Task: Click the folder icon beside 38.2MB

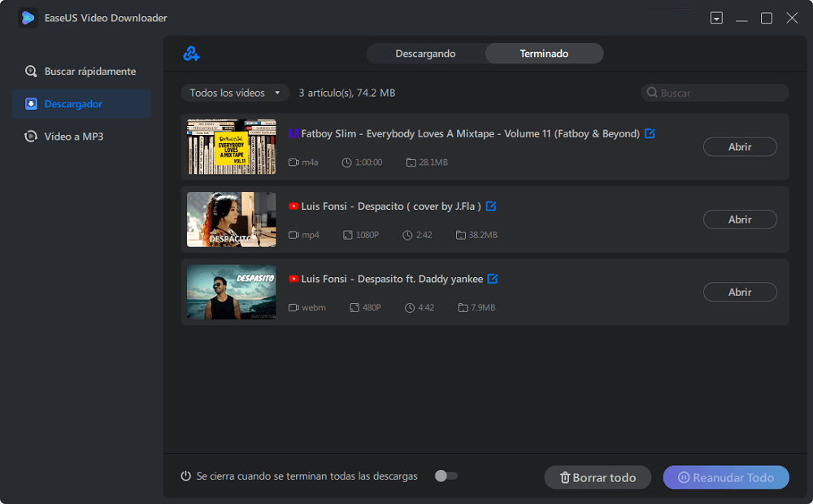Action: point(461,235)
